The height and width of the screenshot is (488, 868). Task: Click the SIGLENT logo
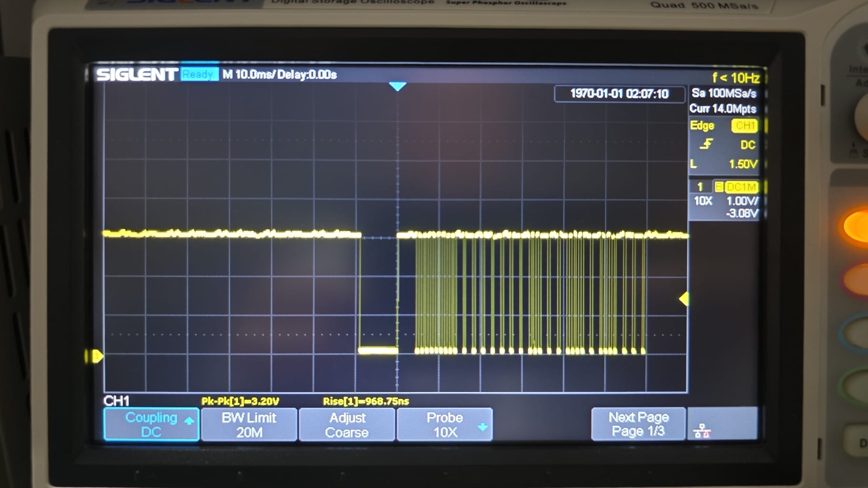(137, 75)
